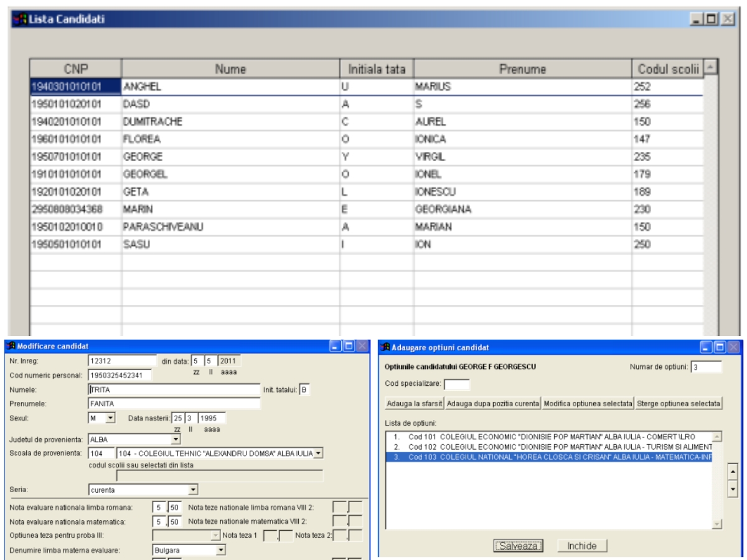
Task: Click school code 179 in GEORGEL's row
Action: click(667, 174)
